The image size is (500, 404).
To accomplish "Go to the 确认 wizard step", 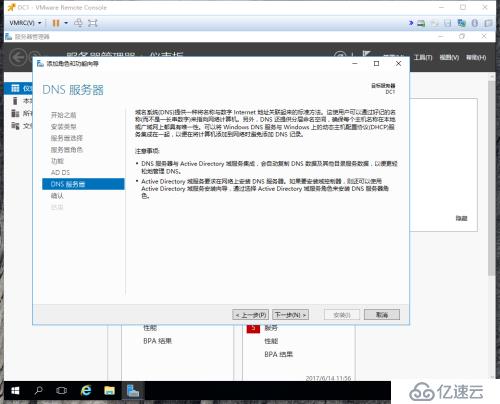I will [57, 196].
